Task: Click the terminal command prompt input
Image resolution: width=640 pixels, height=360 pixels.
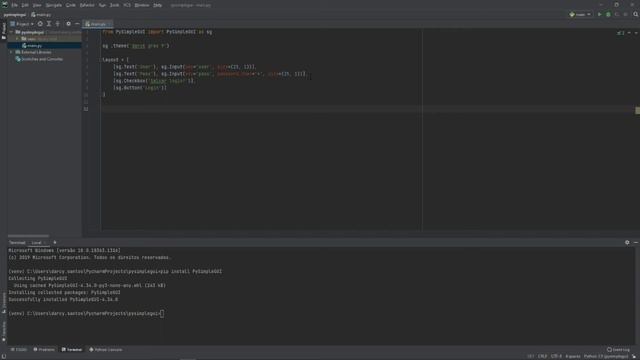Action: click(x=162, y=313)
